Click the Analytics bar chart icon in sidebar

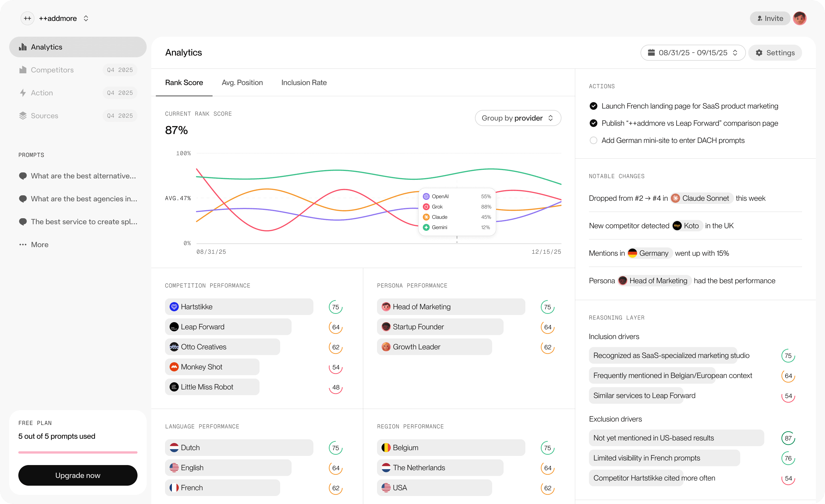click(x=23, y=47)
